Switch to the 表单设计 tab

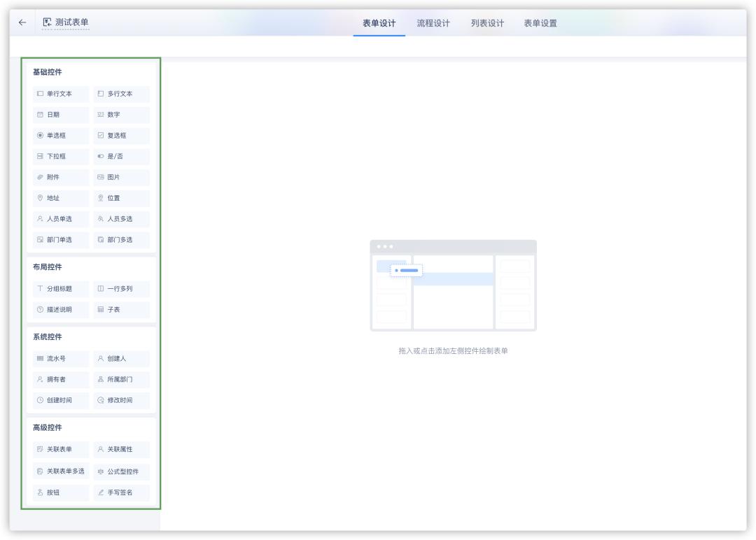tap(379, 23)
